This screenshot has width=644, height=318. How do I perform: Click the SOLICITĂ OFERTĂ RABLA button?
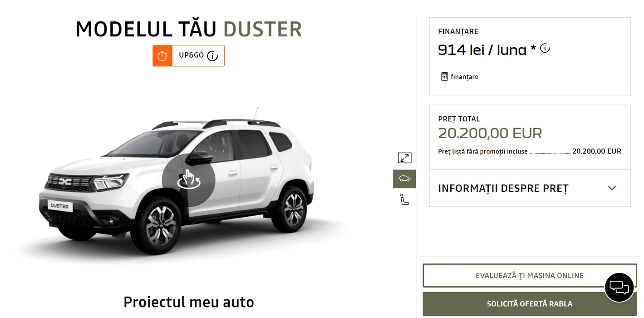[530, 304]
